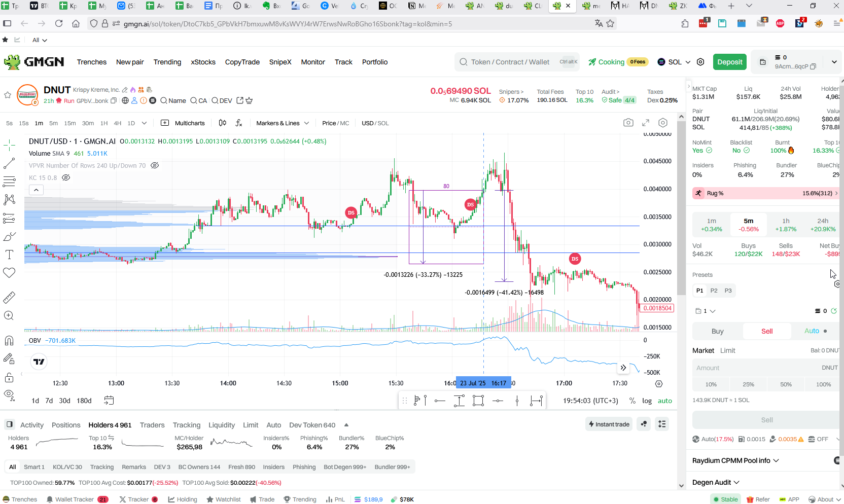The height and width of the screenshot is (504, 844).
Task: Collapse the indicator legend arrow
Action: 36,190
